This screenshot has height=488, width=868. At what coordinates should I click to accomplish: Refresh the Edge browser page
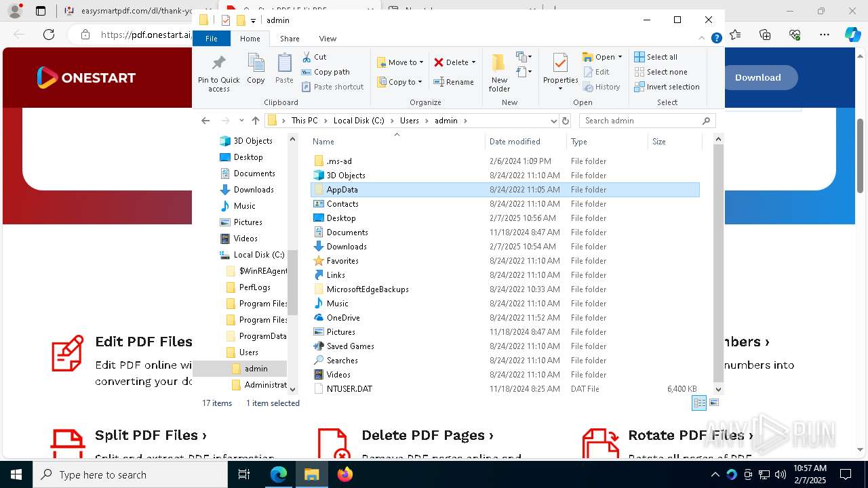tap(49, 35)
